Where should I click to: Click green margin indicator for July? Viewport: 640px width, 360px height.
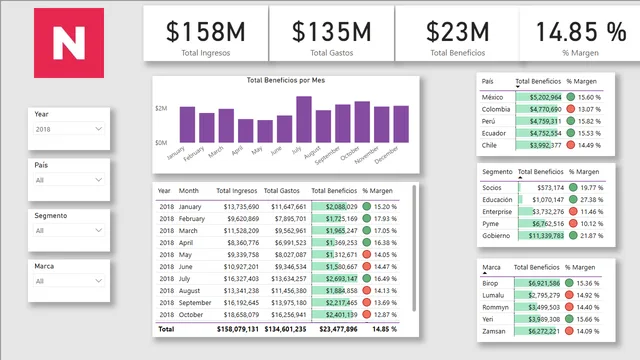[x=367, y=278]
